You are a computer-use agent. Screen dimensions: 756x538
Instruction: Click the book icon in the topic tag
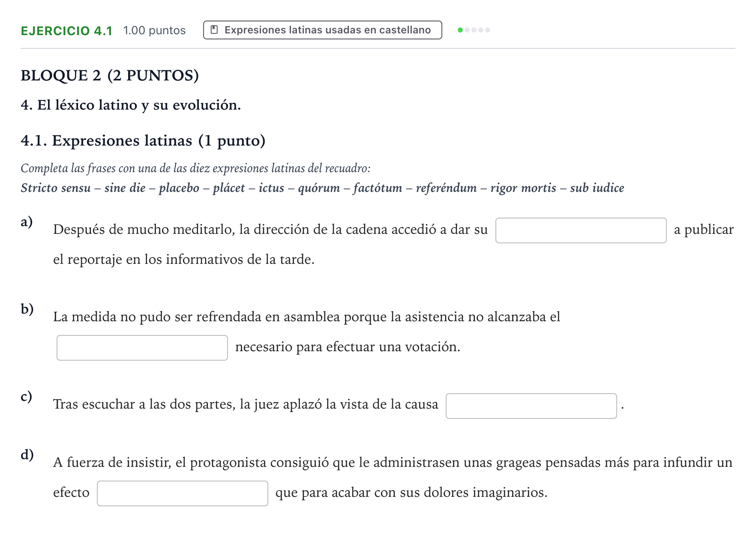214,30
